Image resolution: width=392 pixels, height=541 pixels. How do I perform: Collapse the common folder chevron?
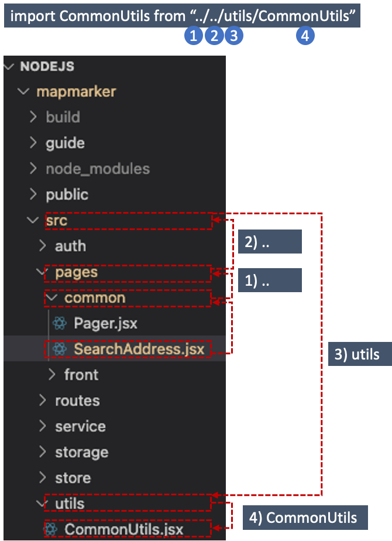pos(51,297)
